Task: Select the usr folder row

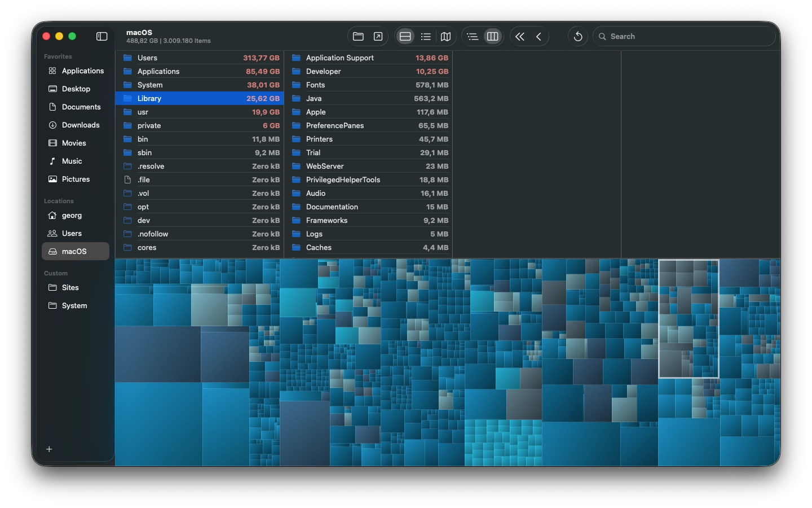Action: [x=200, y=112]
